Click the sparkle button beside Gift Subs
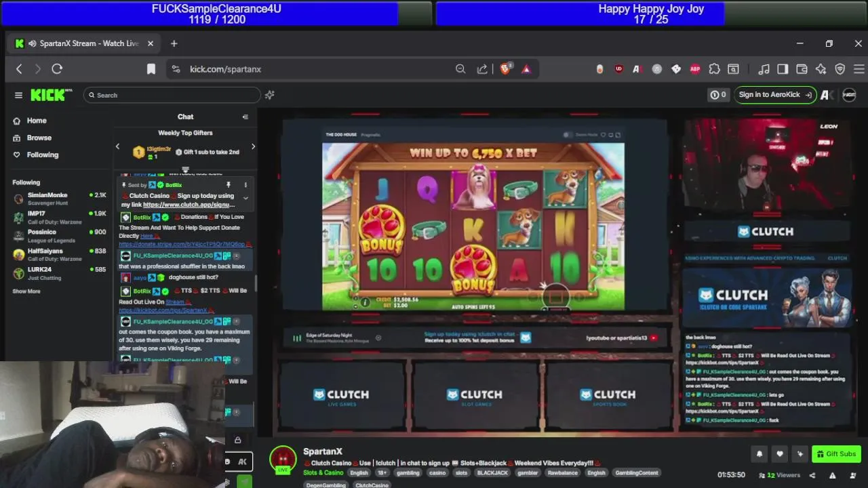 pos(800,454)
